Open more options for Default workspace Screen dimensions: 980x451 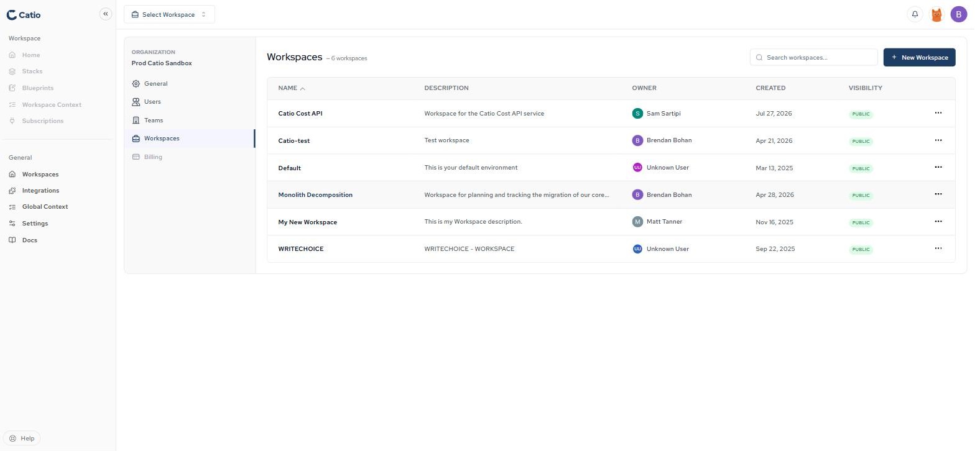pyautogui.click(x=938, y=167)
